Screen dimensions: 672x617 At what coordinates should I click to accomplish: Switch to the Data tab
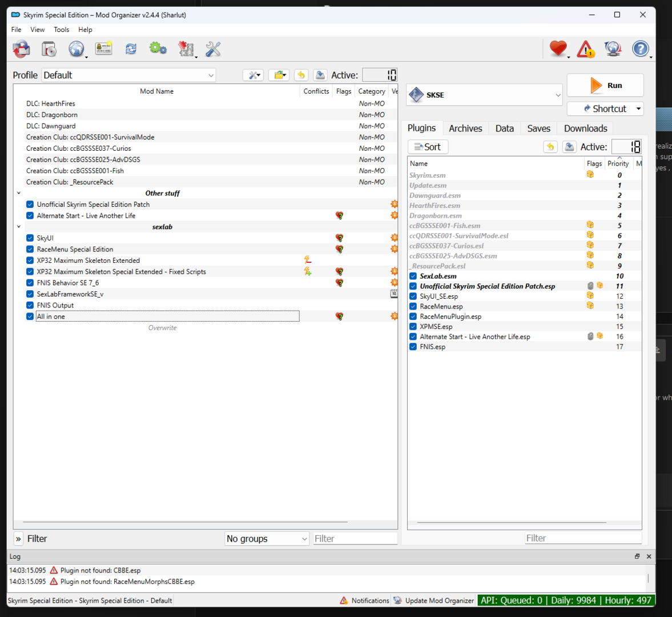[x=505, y=128]
